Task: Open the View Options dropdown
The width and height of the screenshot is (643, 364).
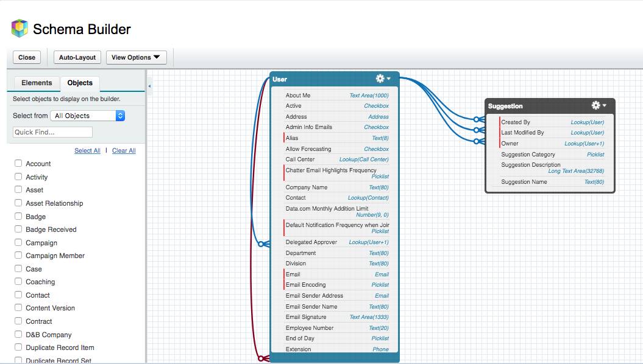Action: (136, 57)
